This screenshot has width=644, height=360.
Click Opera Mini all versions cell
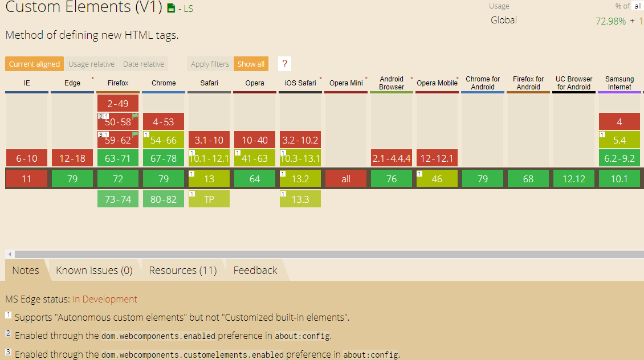pyautogui.click(x=346, y=178)
